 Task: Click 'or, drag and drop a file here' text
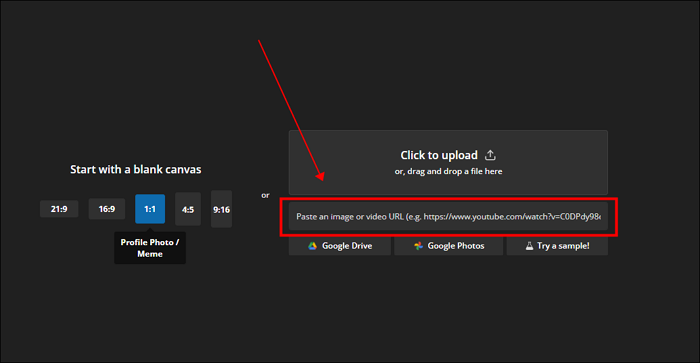448,171
